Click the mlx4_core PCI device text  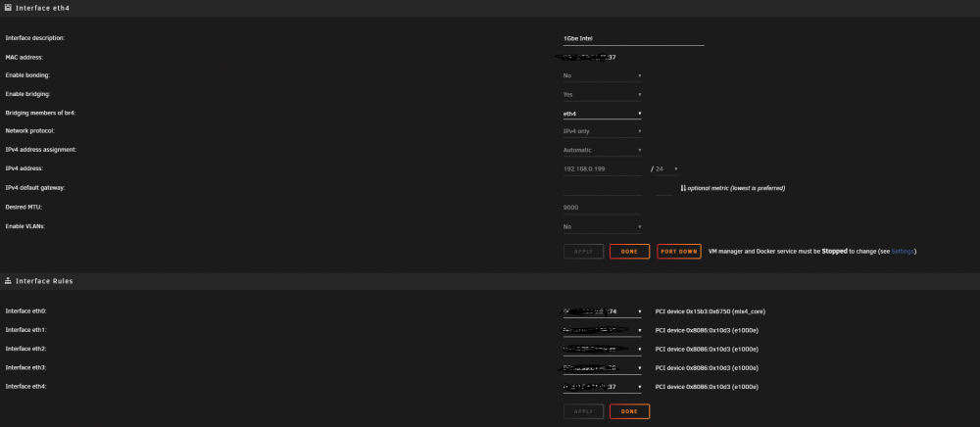(710, 311)
